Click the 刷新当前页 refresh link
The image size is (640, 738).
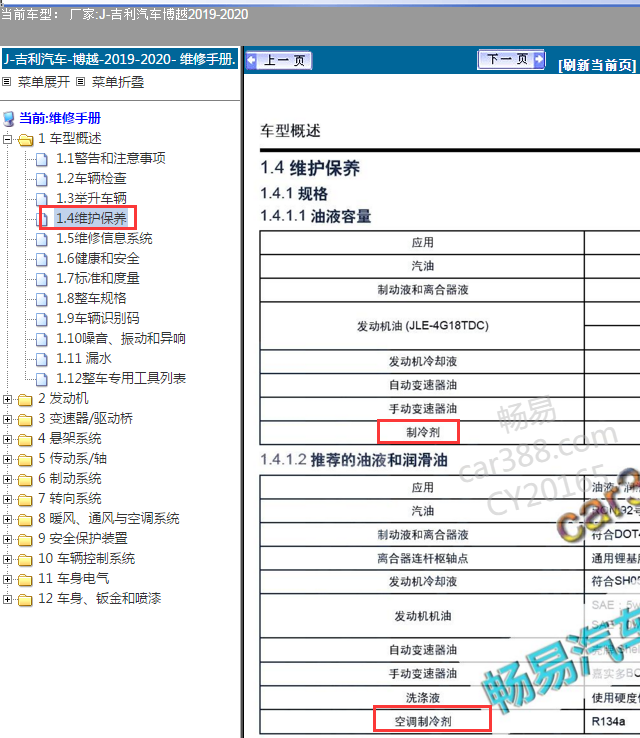coord(598,65)
